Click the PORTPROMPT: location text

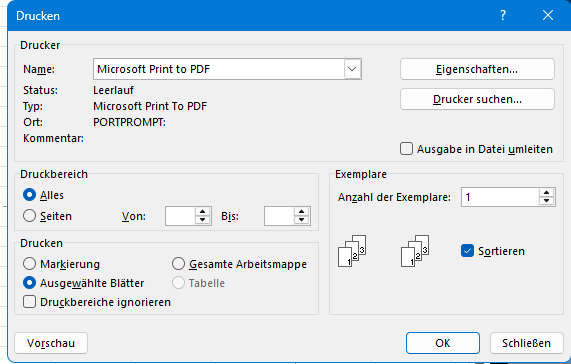tap(129, 122)
